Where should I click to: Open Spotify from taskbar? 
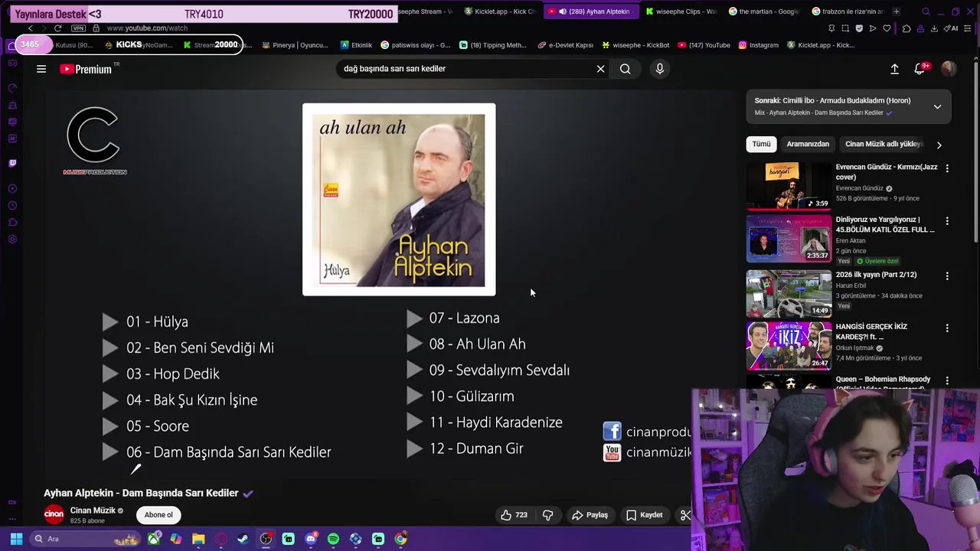pyautogui.click(x=333, y=539)
